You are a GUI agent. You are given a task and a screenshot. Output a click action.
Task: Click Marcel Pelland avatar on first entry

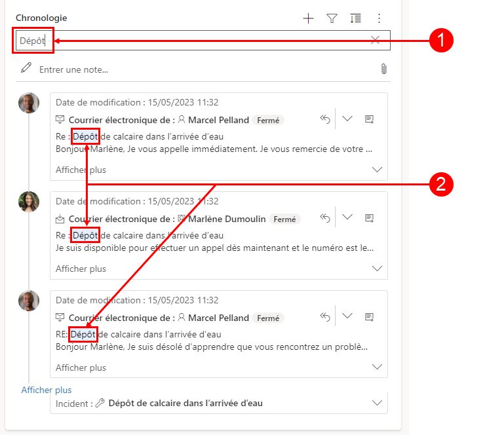29,103
